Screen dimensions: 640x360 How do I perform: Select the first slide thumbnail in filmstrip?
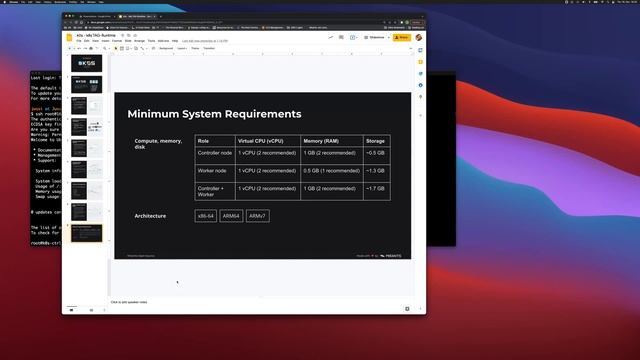(x=87, y=63)
